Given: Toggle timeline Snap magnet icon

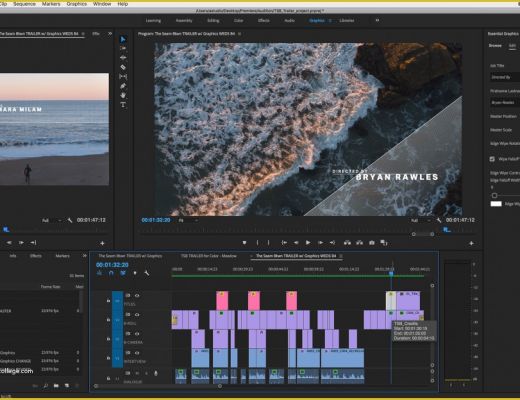Looking at the screenshot, I should pyautogui.click(x=111, y=273).
